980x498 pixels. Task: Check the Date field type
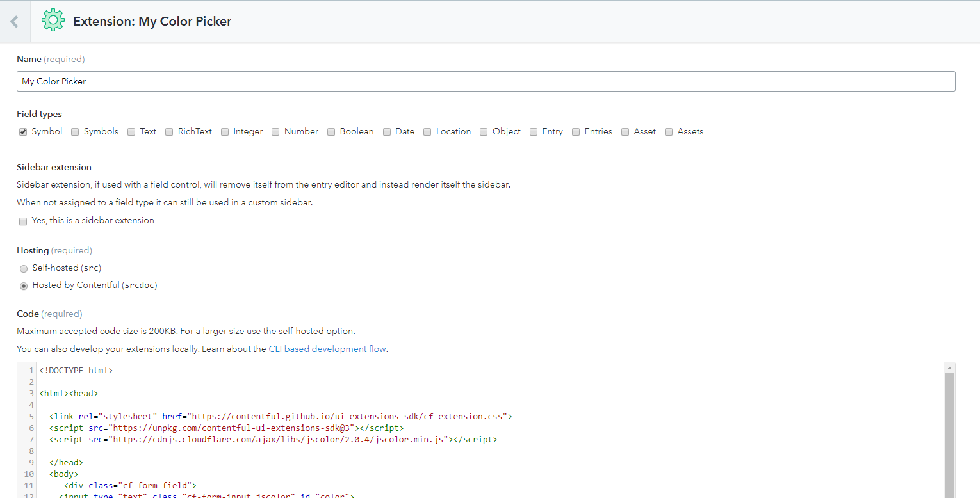387,132
